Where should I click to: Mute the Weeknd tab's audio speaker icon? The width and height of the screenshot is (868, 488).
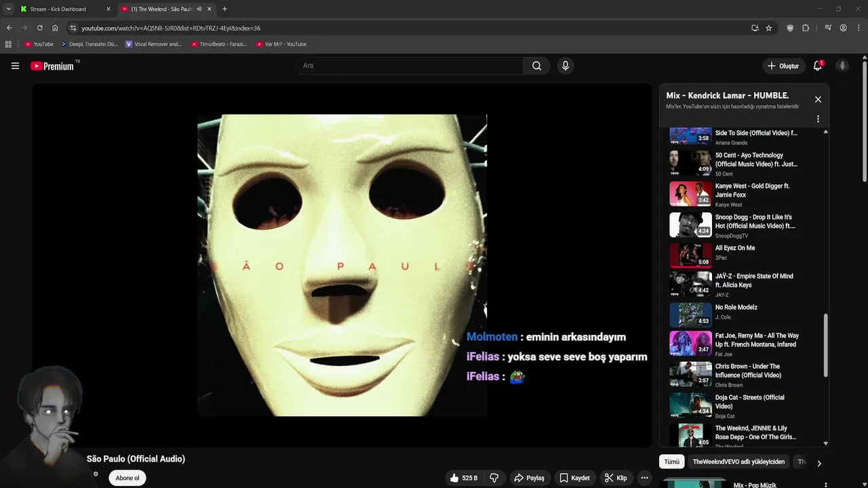tap(199, 9)
